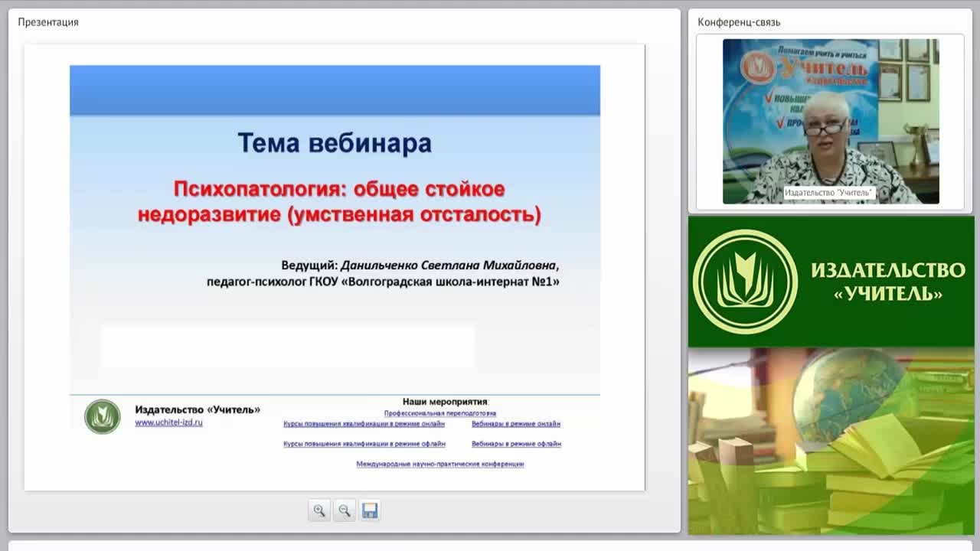Screen dimensions: 980x551
Task: Open 'Курсы повышения квалификации в режиме офлайн' link
Action: tap(364, 444)
